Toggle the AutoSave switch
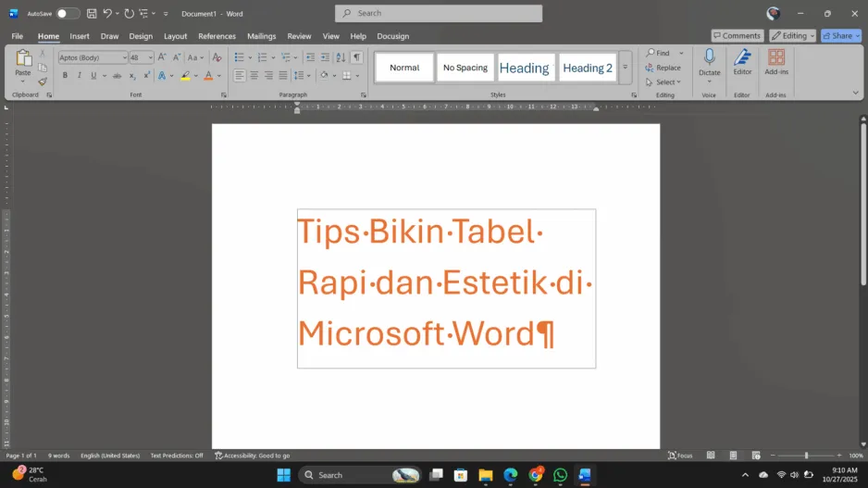This screenshot has height=488, width=868. click(x=68, y=13)
